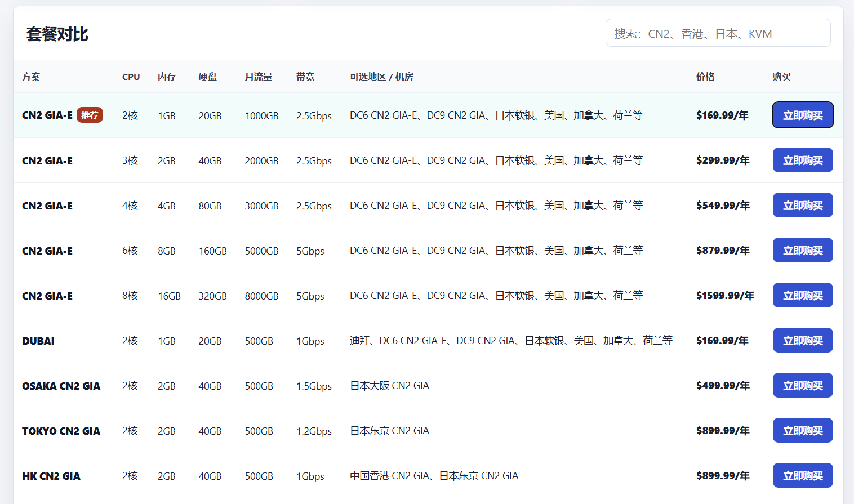Buy the DUBAI plan
The width and height of the screenshot is (854, 504).
(803, 340)
